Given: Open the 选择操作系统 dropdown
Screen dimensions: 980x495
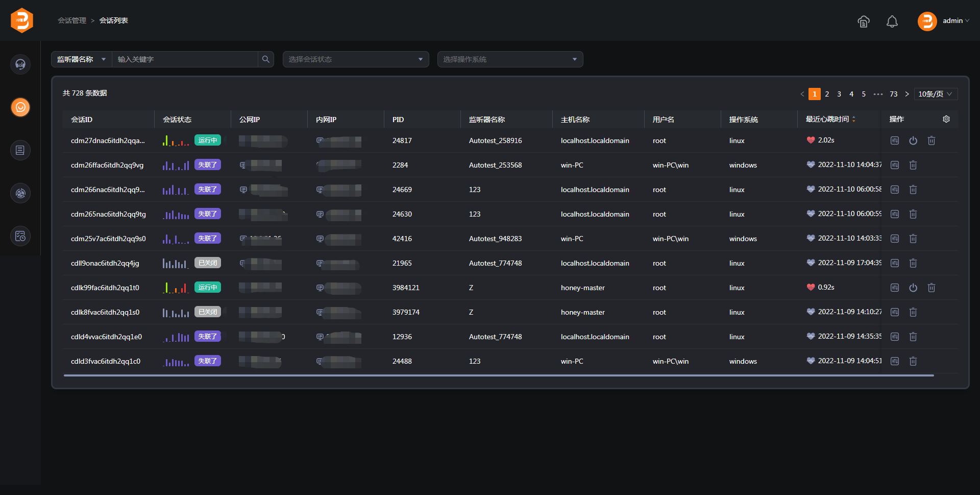Looking at the screenshot, I should tap(510, 59).
